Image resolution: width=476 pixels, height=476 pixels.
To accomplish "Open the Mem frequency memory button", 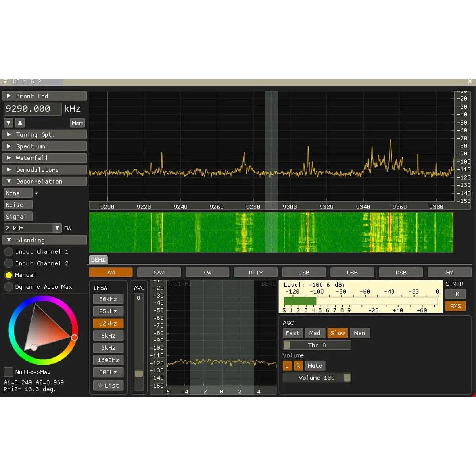I will [x=77, y=123].
